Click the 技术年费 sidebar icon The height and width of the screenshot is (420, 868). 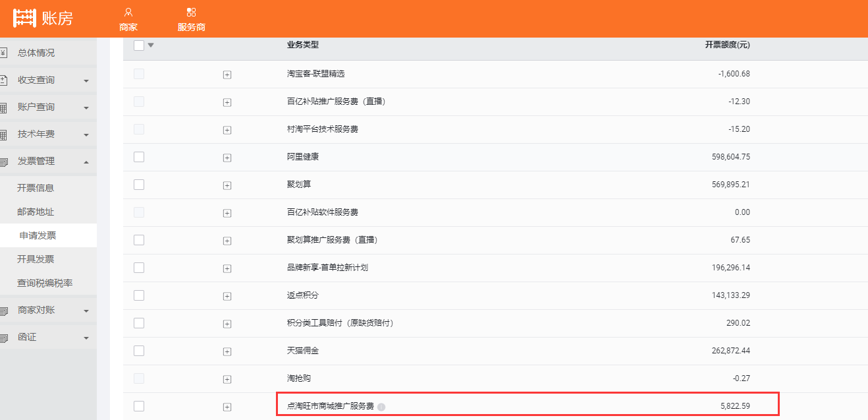click(3, 135)
